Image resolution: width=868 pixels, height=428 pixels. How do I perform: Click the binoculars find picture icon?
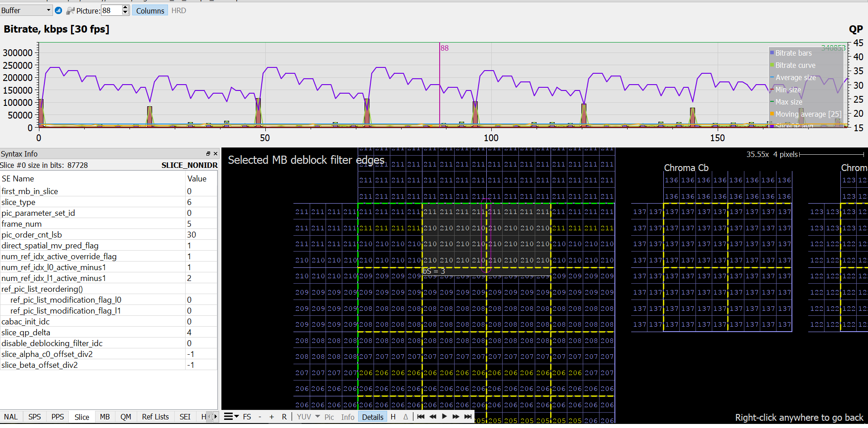tap(70, 10)
